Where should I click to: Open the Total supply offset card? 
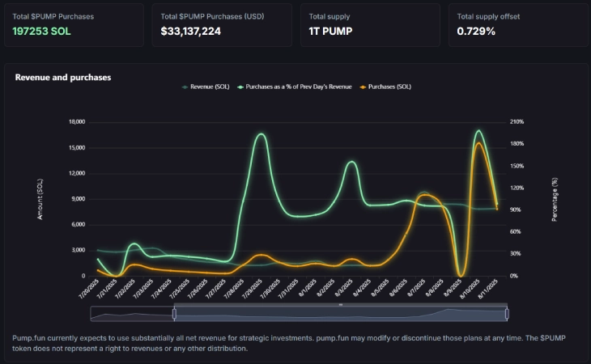point(518,24)
